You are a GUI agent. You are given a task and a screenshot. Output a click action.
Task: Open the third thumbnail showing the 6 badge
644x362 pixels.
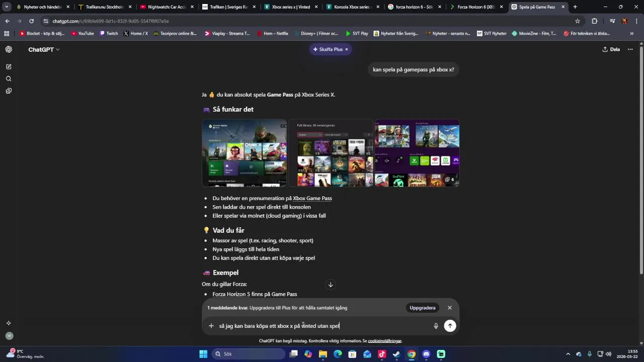click(417, 153)
